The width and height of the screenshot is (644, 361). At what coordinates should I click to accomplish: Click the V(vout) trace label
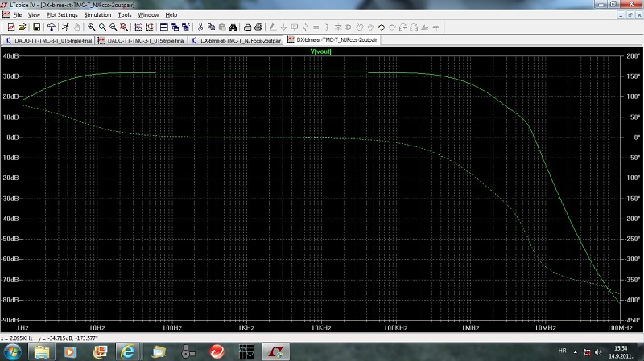click(321, 51)
